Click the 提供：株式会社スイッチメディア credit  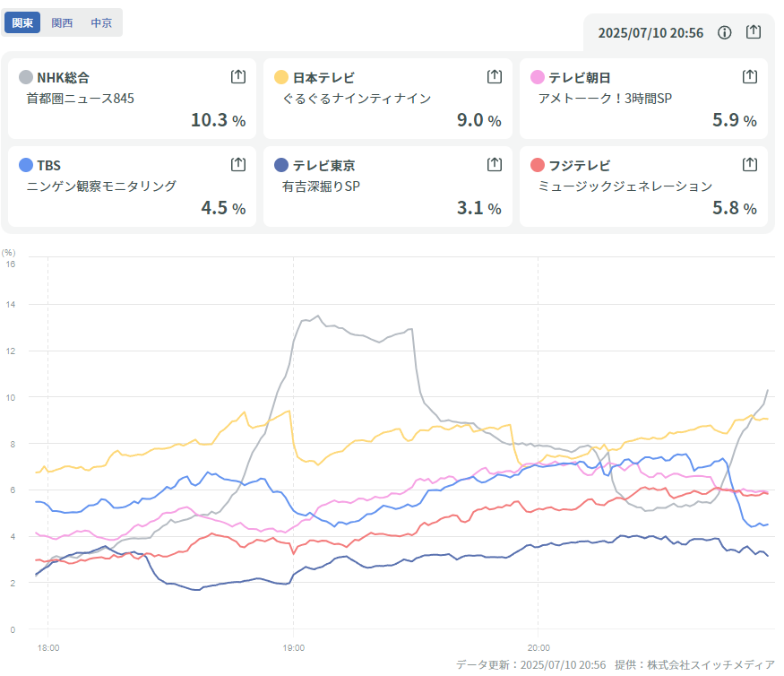point(694,665)
